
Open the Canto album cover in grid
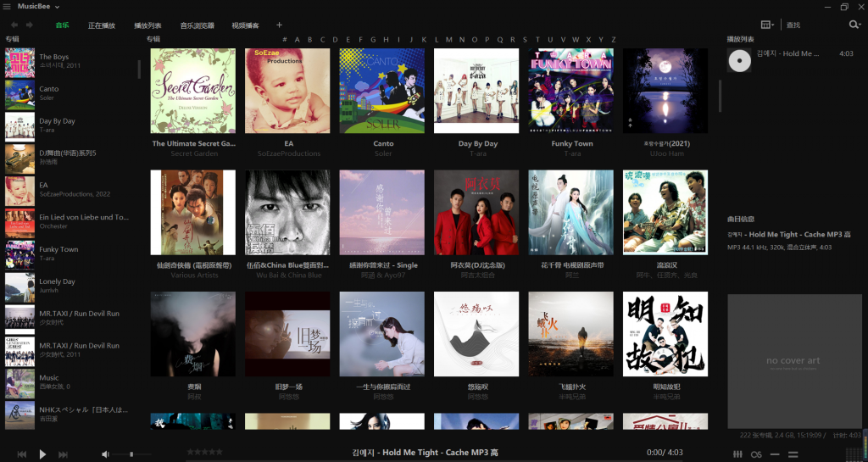pyautogui.click(x=382, y=91)
